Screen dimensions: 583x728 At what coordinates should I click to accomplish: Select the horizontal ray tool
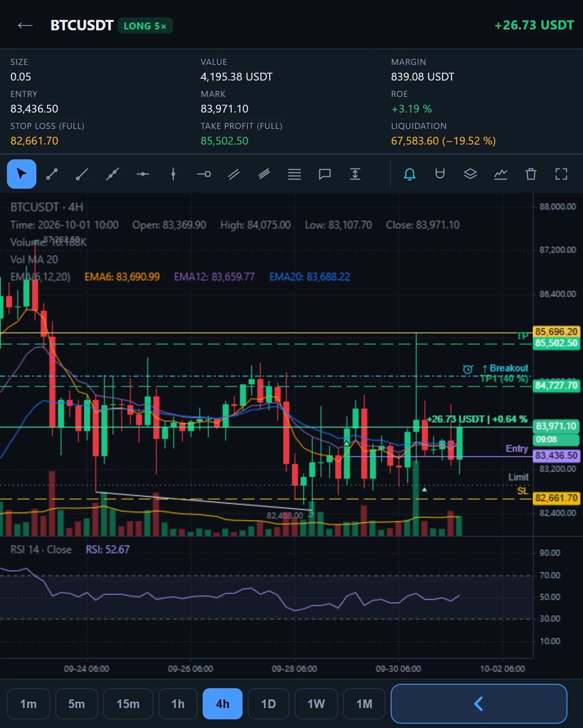(x=204, y=174)
